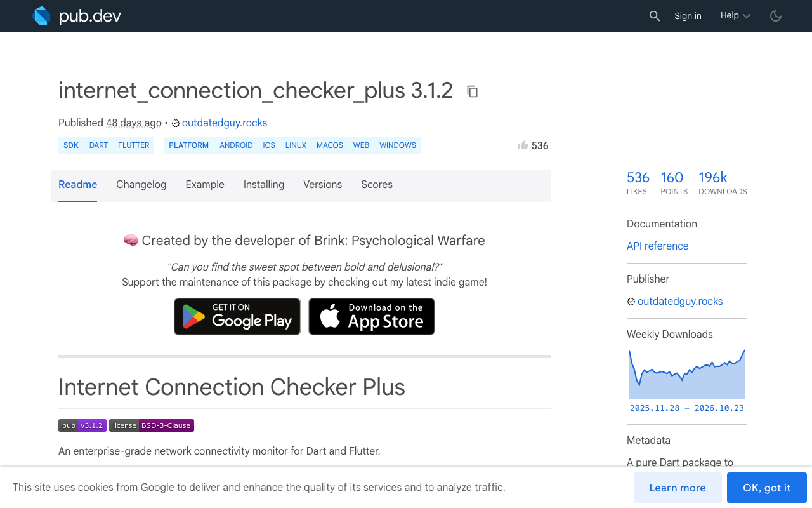Screen dimensions: 812x508
Task: Click the Weekly Downloads chart
Action: [687, 374]
